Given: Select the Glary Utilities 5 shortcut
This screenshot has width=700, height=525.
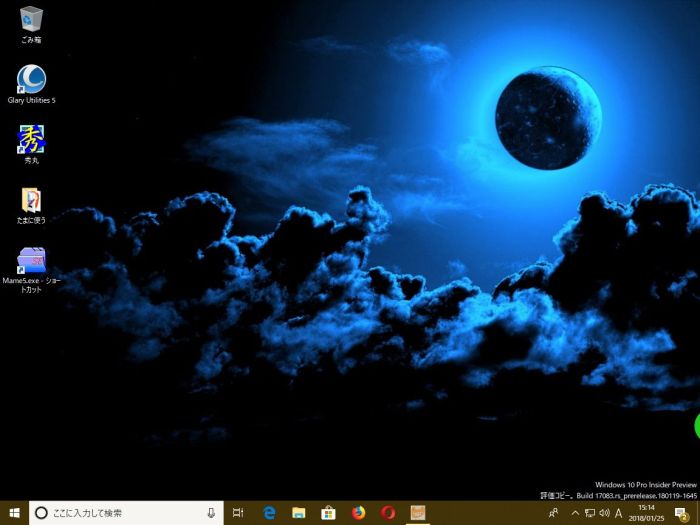Looking at the screenshot, I should click(x=31, y=80).
